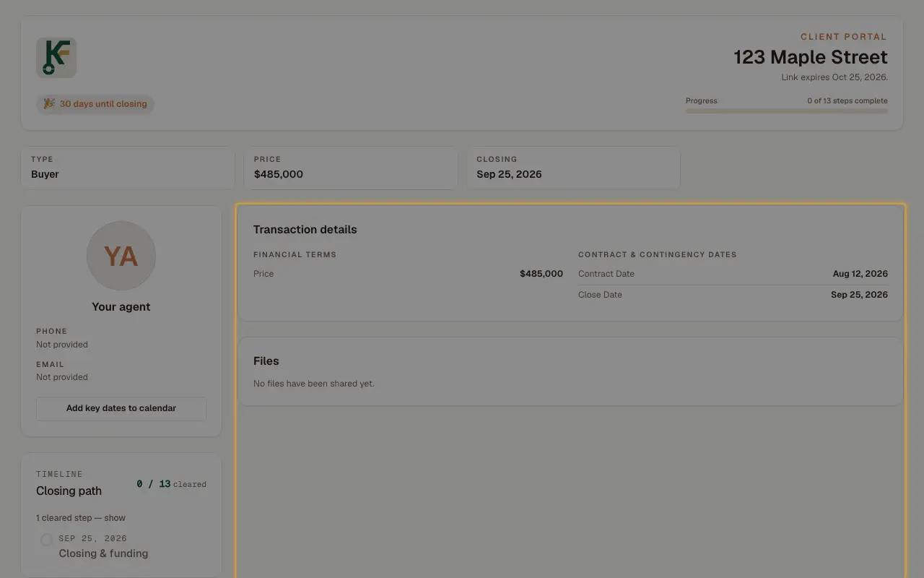Click the Close Date value in Transaction details
Image resolution: width=924 pixels, height=578 pixels.
859,295
